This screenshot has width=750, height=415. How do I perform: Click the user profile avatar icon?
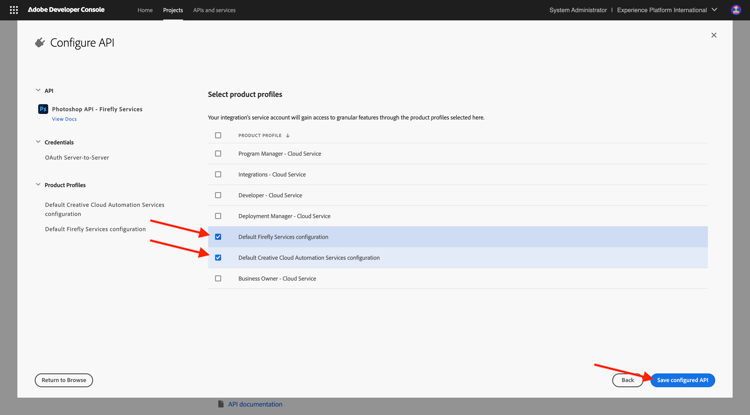736,10
